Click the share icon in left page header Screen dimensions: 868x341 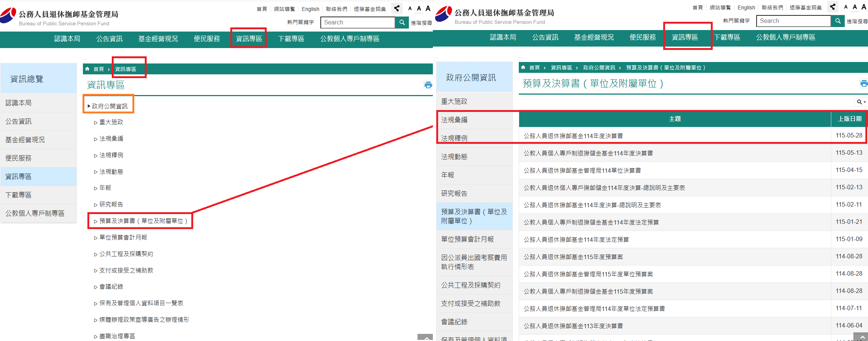(x=396, y=8)
